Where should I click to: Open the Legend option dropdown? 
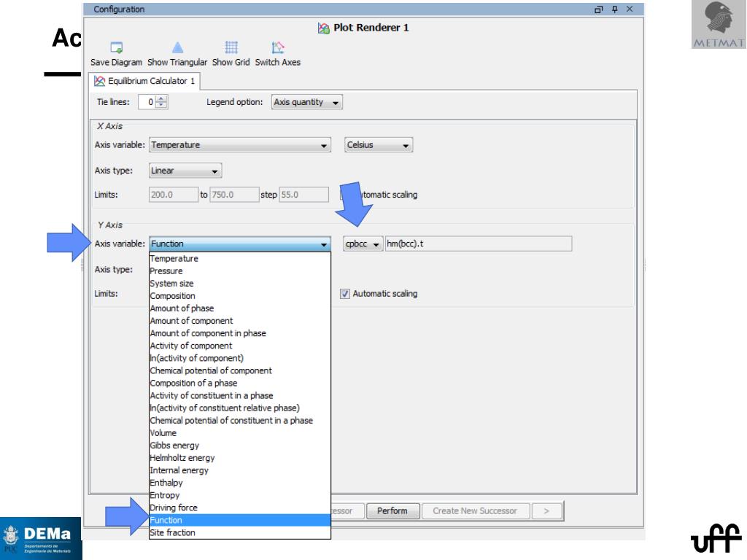pyautogui.click(x=307, y=102)
